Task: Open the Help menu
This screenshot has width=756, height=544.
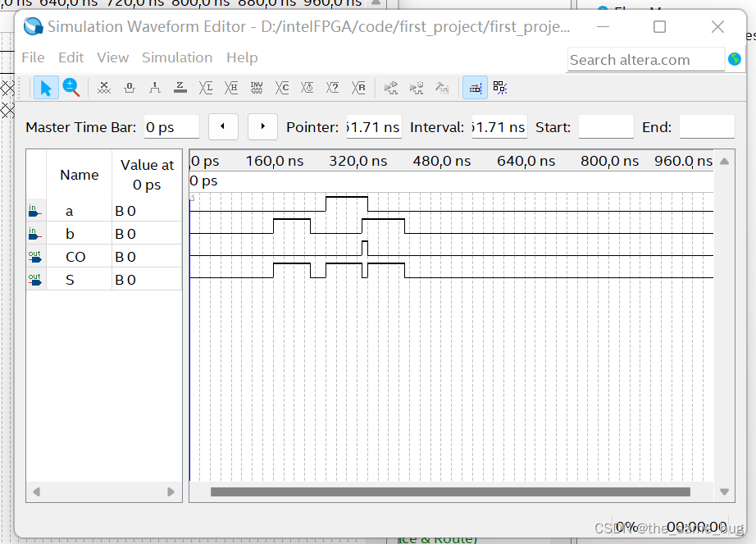Action: point(242,57)
